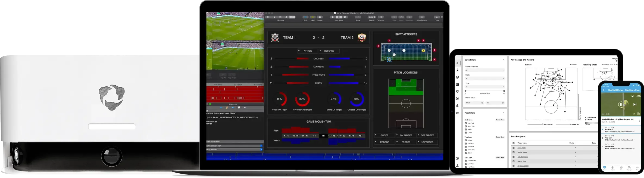Uncheck the Left Foot checkbox

point(466,123)
